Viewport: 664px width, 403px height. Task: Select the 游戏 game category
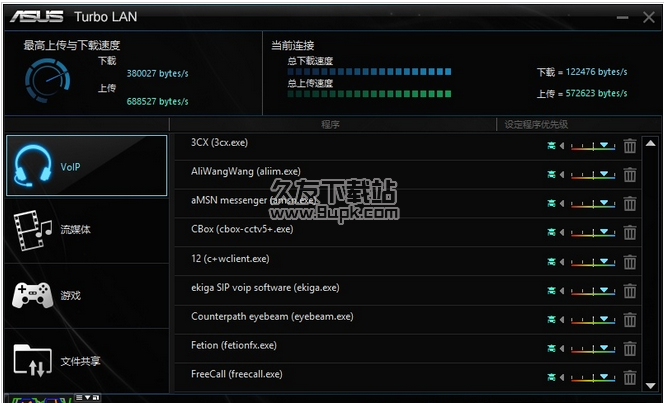87,295
